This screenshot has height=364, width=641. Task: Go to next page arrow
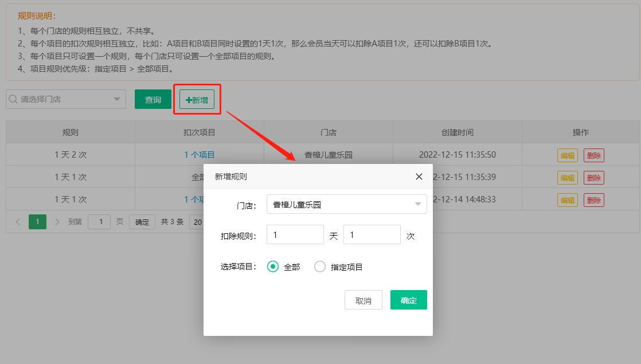[x=57, y=222]
